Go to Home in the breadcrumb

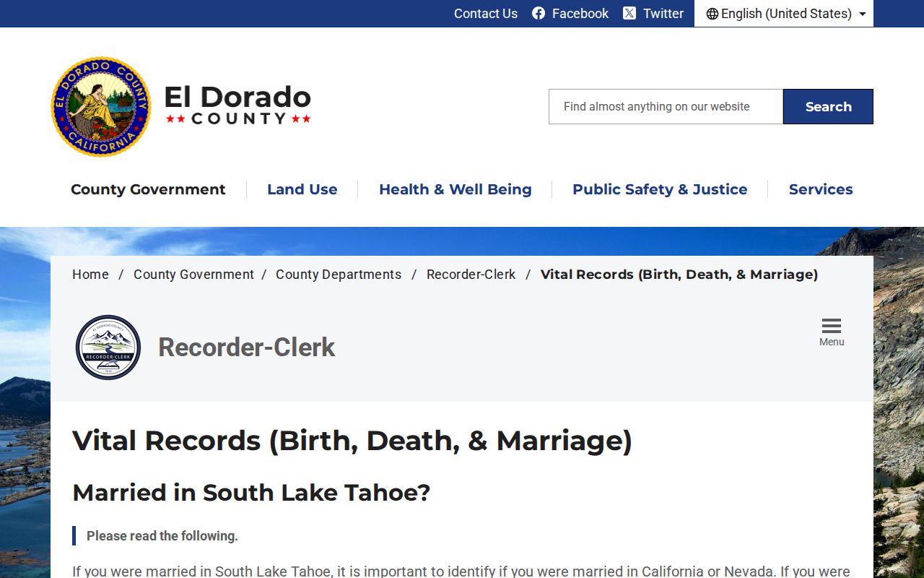click(90, 275)
